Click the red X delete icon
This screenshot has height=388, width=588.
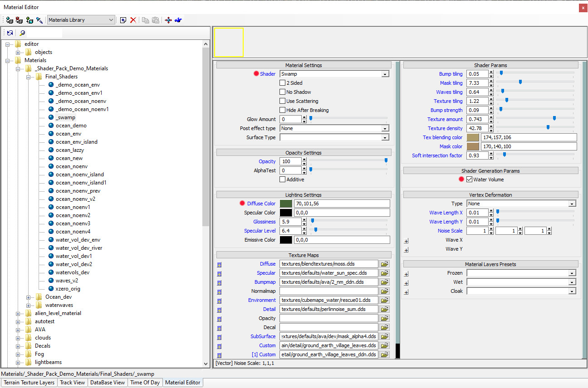[x=133, y=20]
